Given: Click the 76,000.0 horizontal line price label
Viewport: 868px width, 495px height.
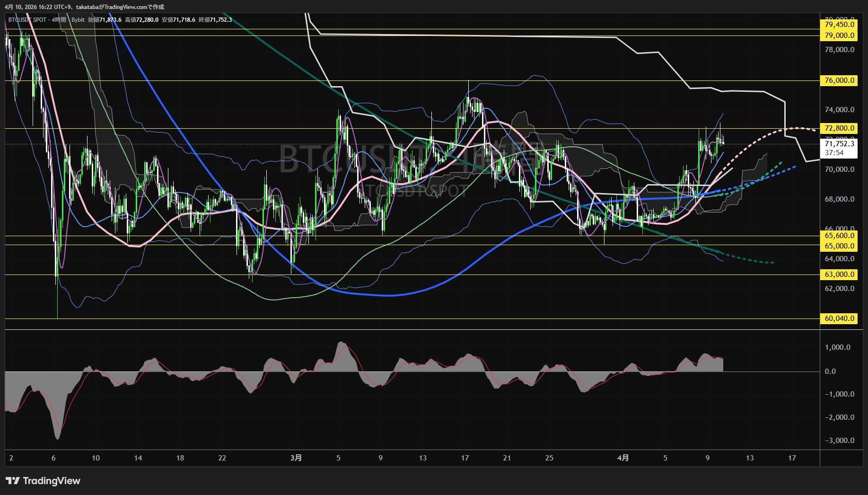Looking at the screenshot, I should click(x=839, y=80).
